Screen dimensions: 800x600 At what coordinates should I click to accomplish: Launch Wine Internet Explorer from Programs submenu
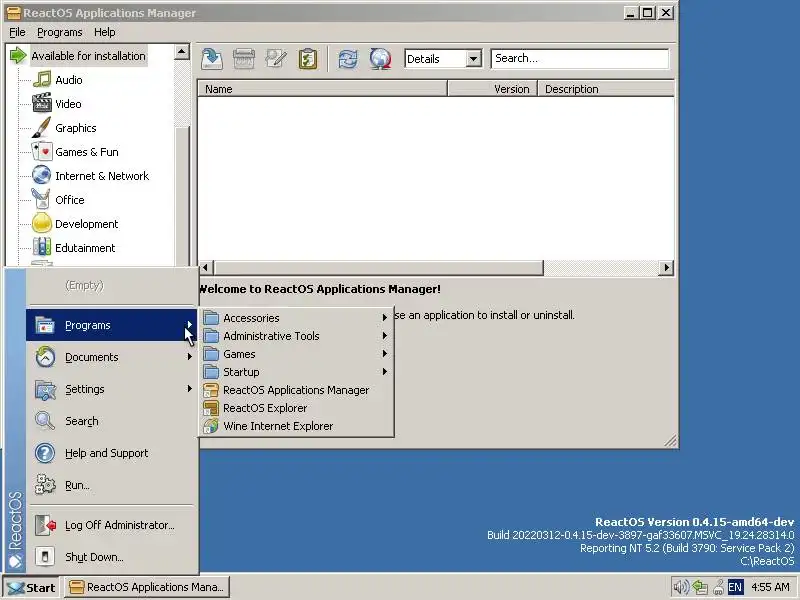pyautogui.click(x=296, y=426)
